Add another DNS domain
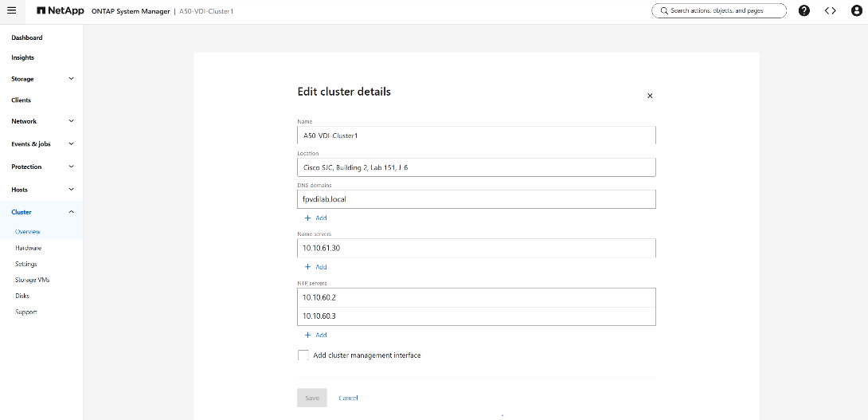868x420 pixels. point(315,218)
